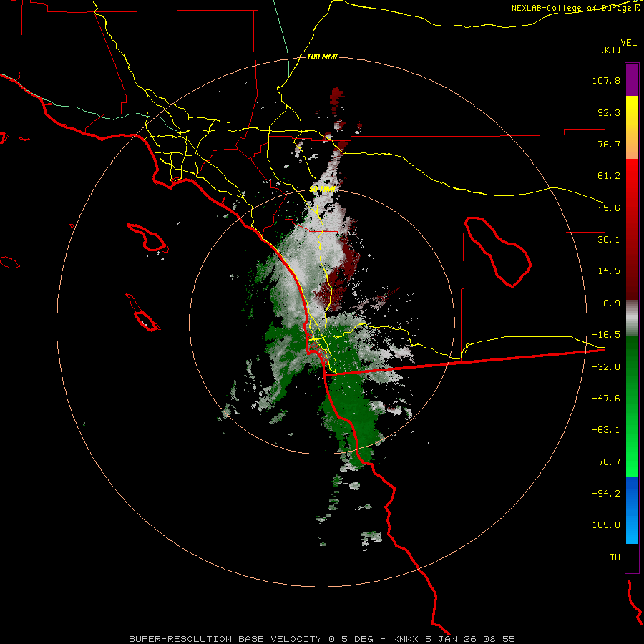
Task: Click the NEXLAB-College of DuPage credit text
Action: click(x=575, y=8)
